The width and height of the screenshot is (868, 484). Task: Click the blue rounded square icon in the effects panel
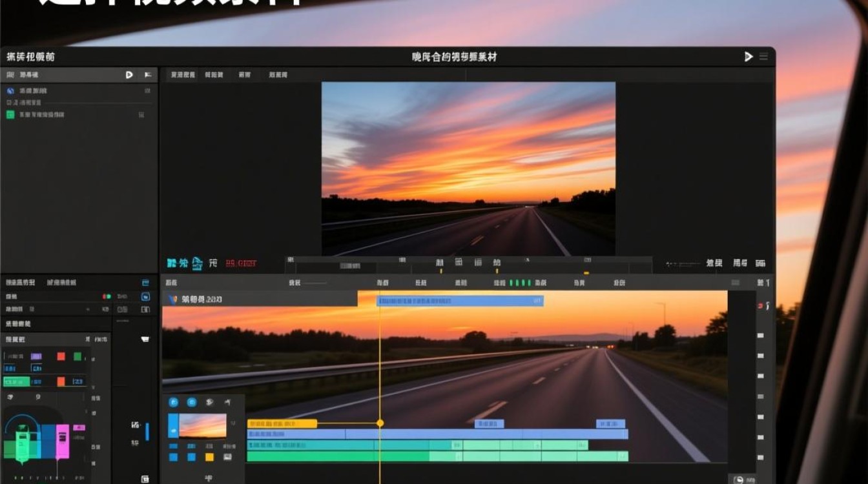[x=145, y=297]
